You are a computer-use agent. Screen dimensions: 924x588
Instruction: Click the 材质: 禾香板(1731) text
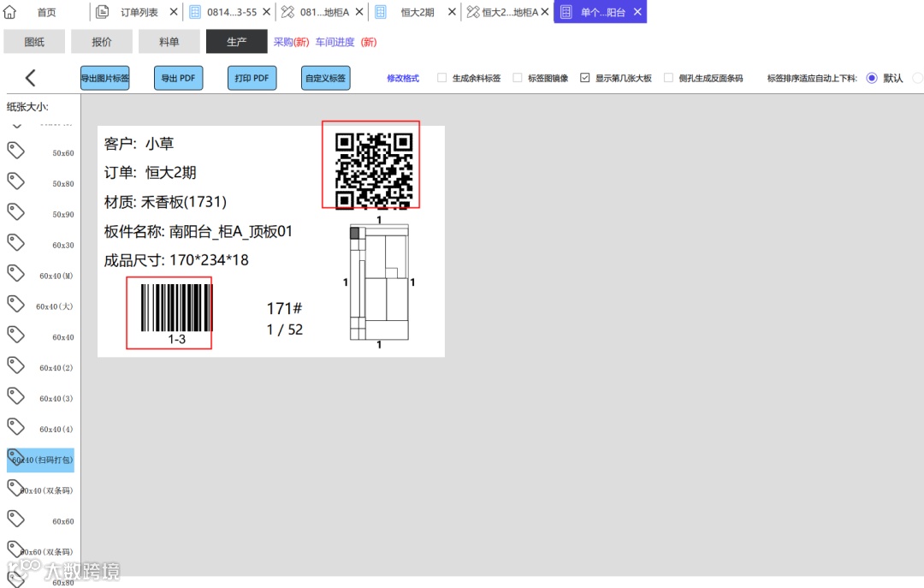[166, 202]
